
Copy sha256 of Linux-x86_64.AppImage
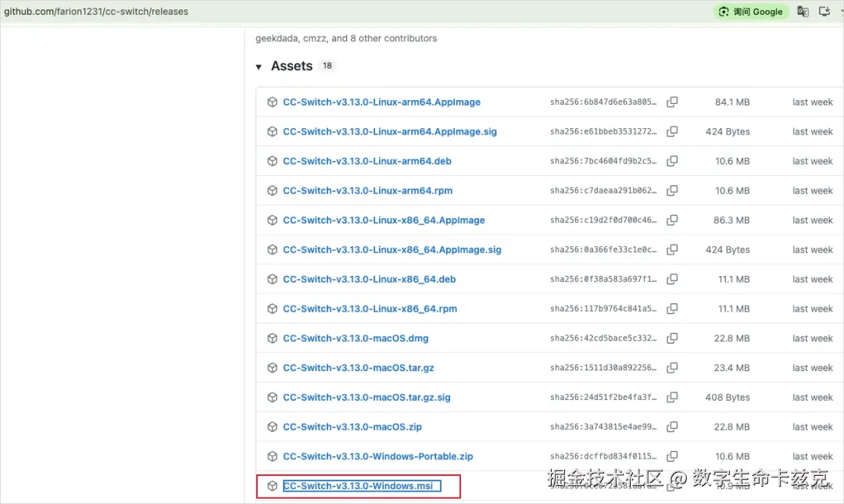[672, 220]
